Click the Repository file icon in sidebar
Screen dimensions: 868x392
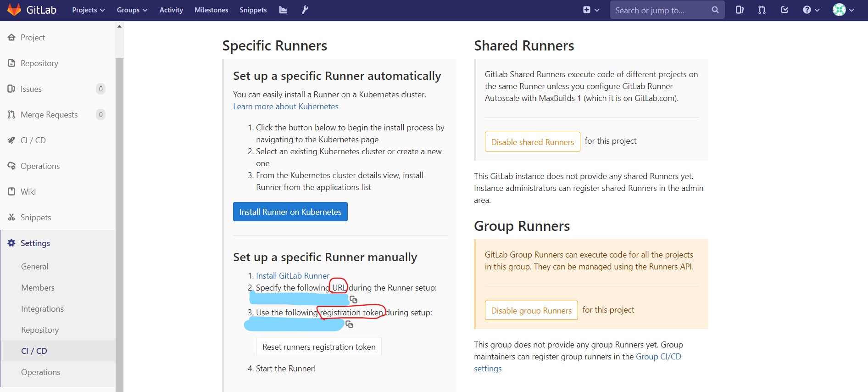(x=11, y=63)
